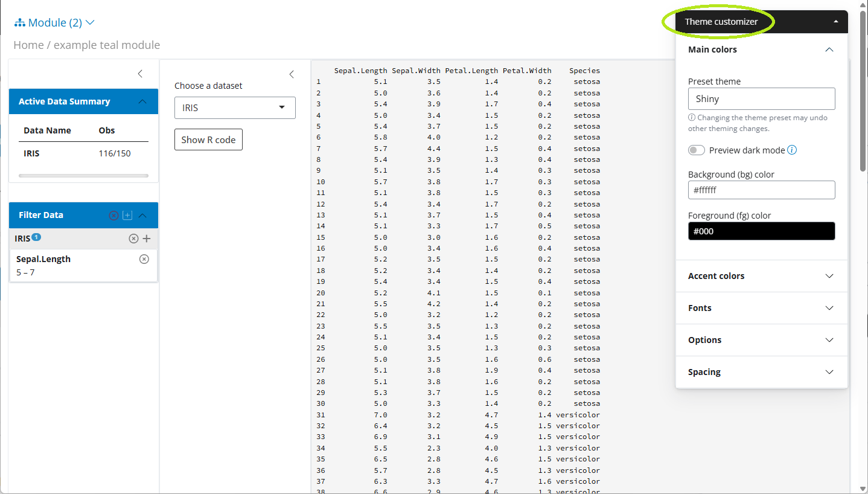Toggle Preview dark mode switch

(x=697, y=150)
